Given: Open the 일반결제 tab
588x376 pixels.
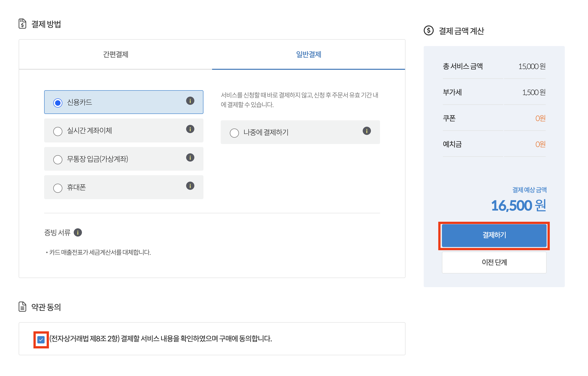Looking at the screenshot, I should pyautogui.click(x=308, y=54).
